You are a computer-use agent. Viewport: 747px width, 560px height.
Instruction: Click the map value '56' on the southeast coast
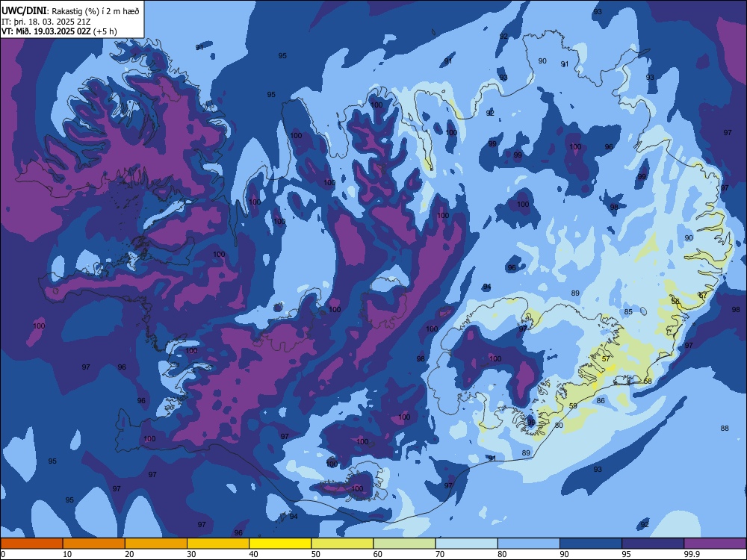click(675, 302)
